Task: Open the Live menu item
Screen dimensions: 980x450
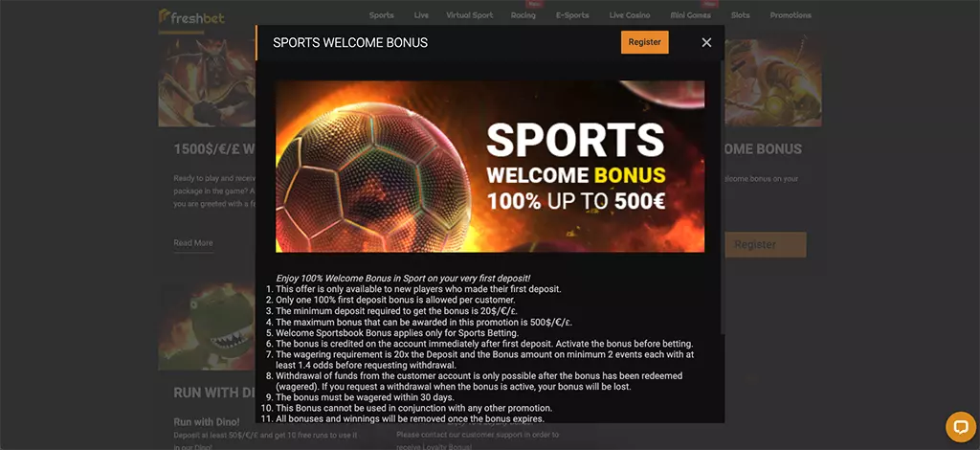Action: pyautogui.click(x=421, y=15)
